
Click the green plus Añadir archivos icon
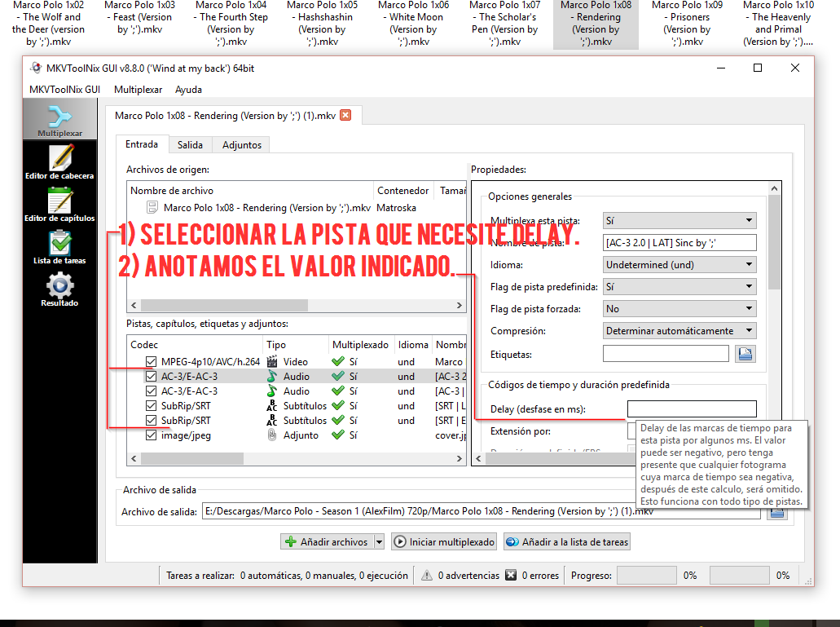tap(290, 541)
